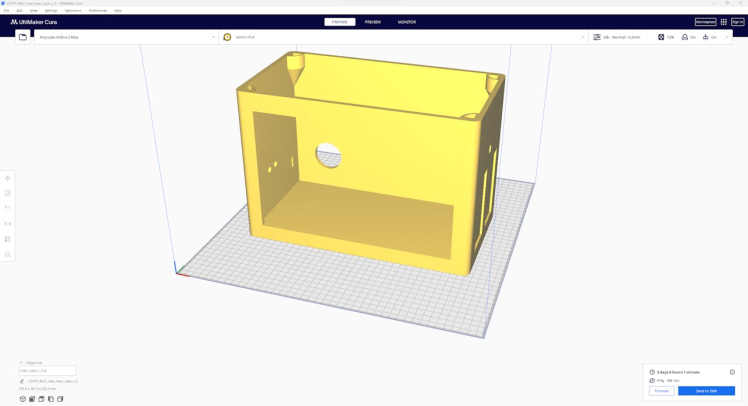Click the material usage spool icon
This screenshot has width=748, height=406.
click(652, 381)
